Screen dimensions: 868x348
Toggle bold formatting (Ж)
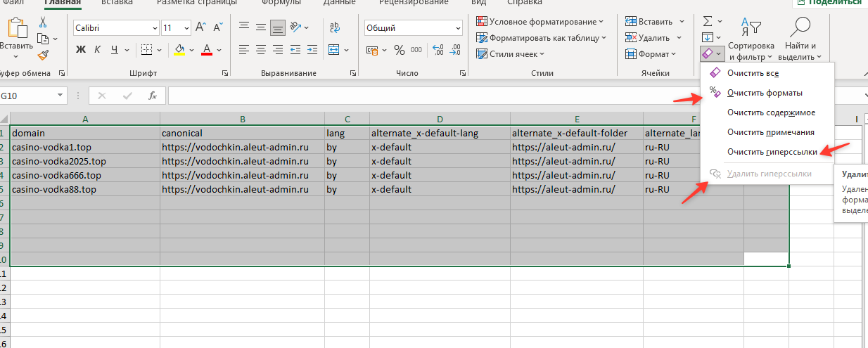(80, 50)
